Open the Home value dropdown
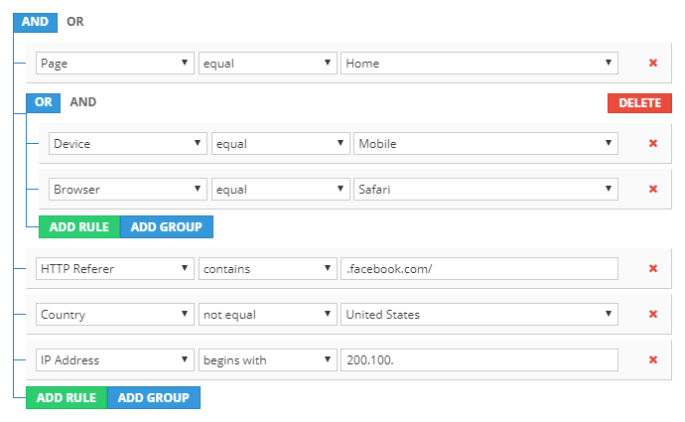685x422 pixels. click(479, 63)
